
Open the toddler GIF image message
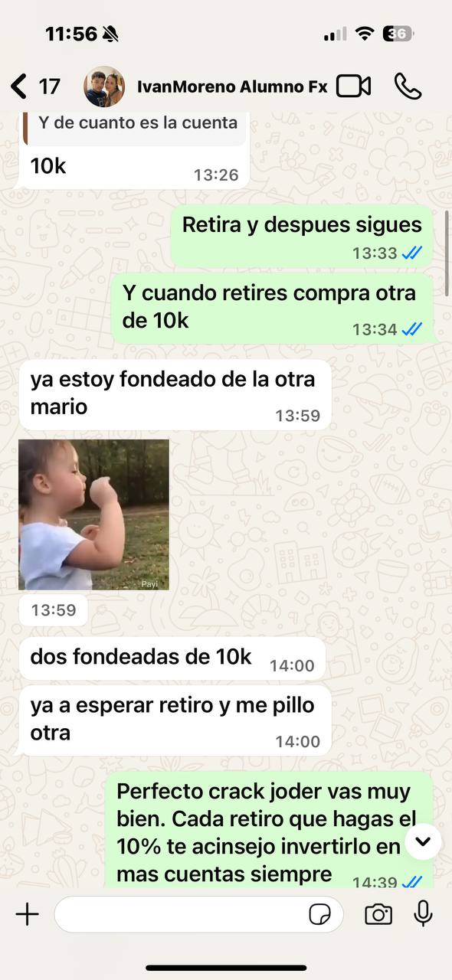pyautogui.click(x=93, y=514)
